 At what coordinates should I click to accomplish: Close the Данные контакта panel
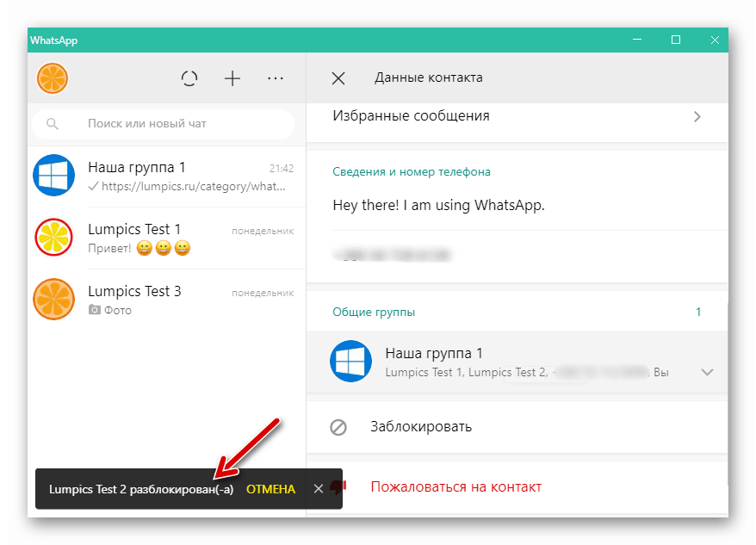coord(338,78)
